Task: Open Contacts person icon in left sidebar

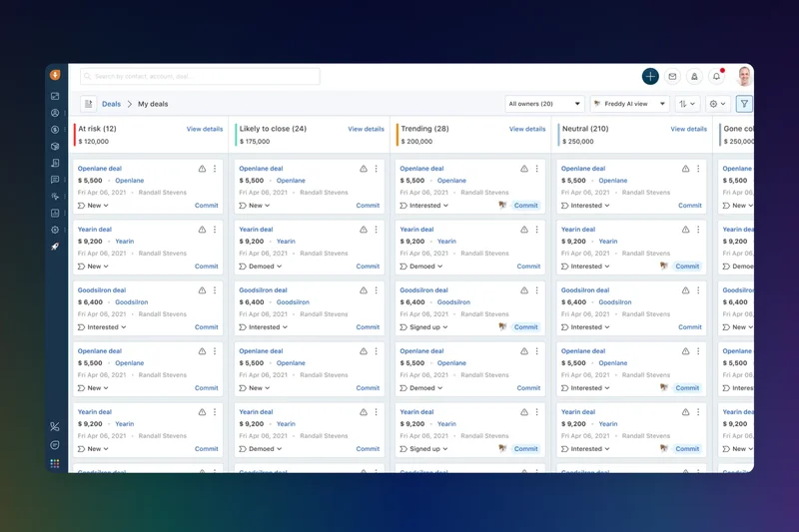Action: [x=55, y=113]
